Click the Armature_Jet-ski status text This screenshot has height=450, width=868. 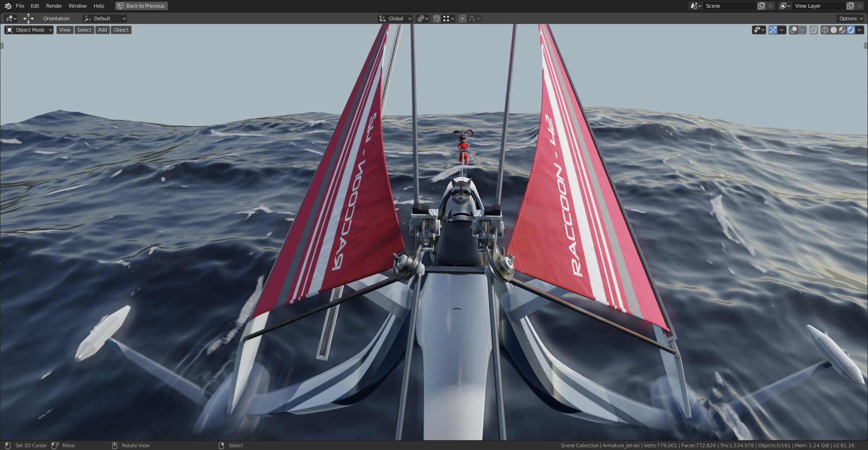pyautogui.click(x=621, y=445)
